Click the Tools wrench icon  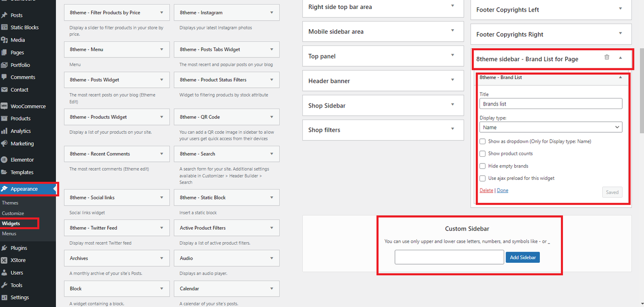(x=5, y=285)
